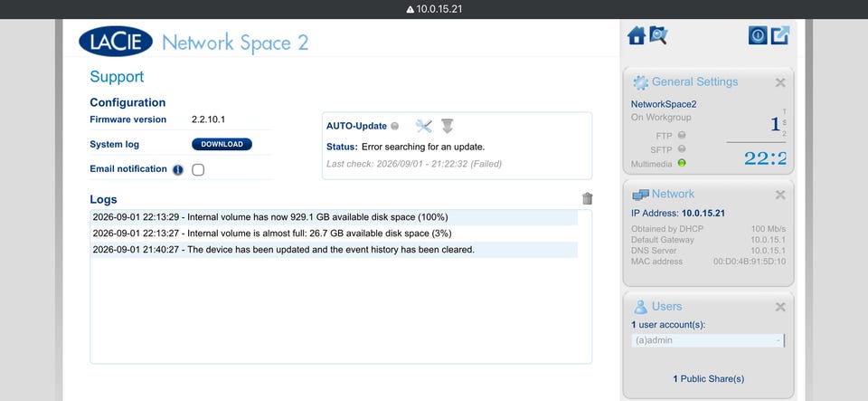Click the FTP status indicator
This screenshot has width=868, height=401.
pyautogui.click(x=682, y=135)
